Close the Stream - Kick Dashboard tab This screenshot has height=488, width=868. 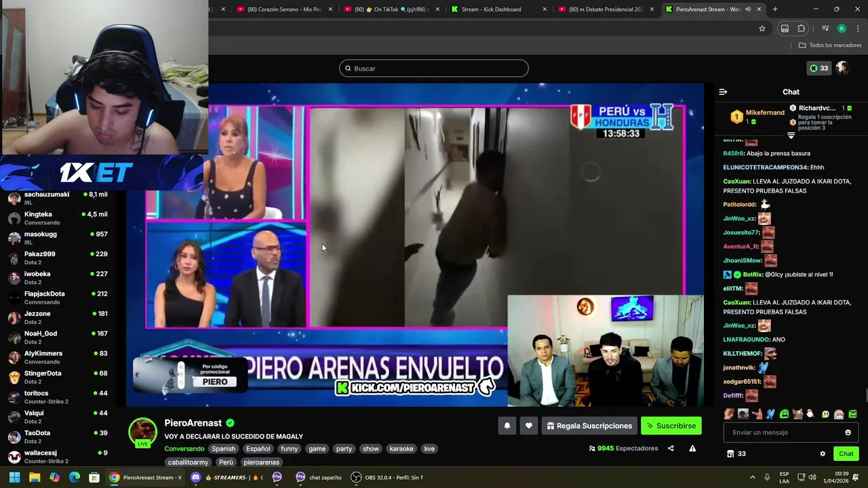click(545, 9)
